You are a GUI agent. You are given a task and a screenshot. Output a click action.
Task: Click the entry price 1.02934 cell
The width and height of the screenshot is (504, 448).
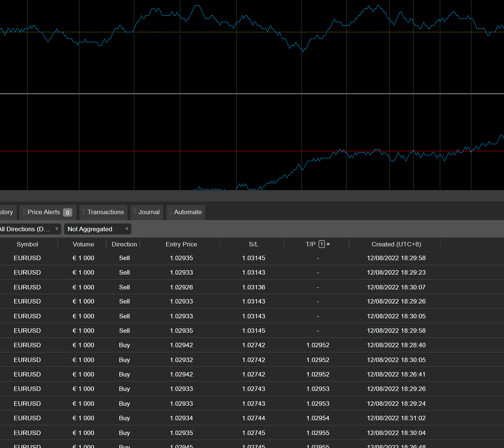(x=181, y=418)
